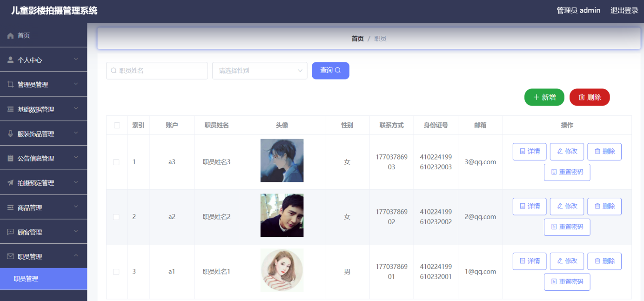This screenshot has height=301, width=644.
Task: Click the avatar image of 职员姓名2
Action: (282, 215)
